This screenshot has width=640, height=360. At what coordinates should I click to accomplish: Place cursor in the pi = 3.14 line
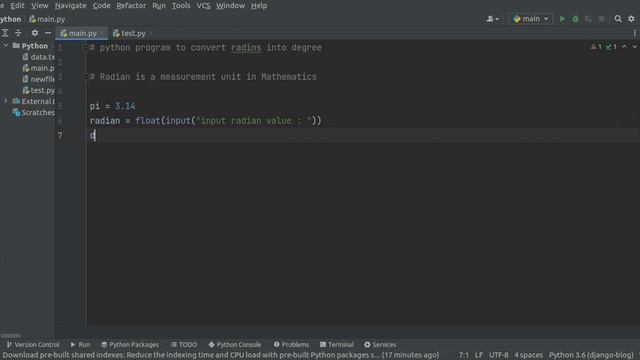(x=112, y=106)
